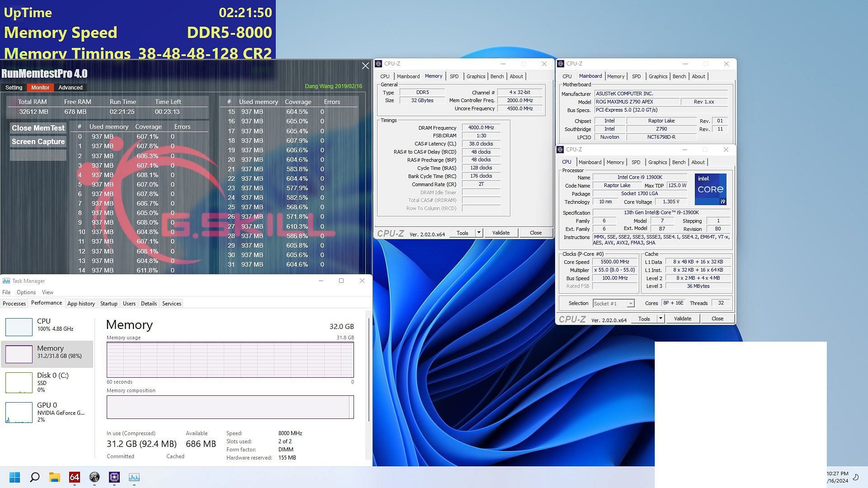Image resolution: width=868 pixels, height=488 pixels.
Task: Click the Screen Capture icon in MemTest
Action: 38,141
